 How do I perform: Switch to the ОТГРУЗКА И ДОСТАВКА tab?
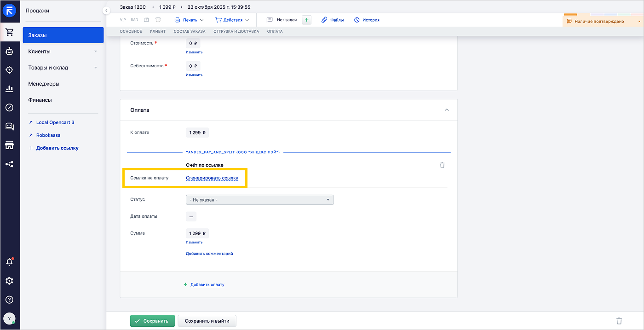[236, 31]
